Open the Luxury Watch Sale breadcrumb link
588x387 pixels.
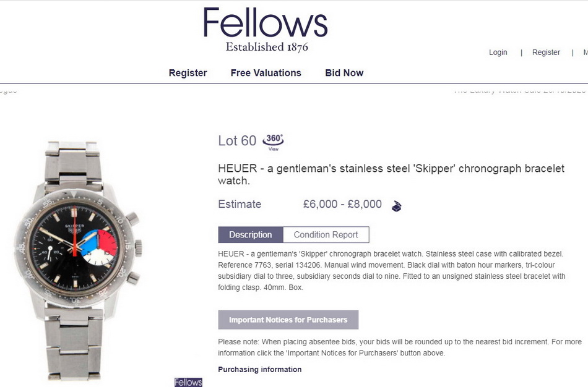click(x=520, y=91)
